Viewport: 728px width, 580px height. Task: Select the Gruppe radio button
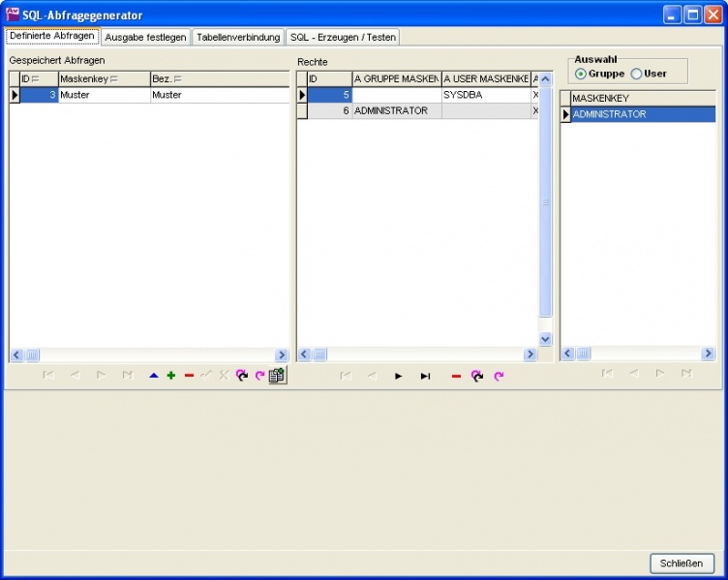[x=581, y=74]
